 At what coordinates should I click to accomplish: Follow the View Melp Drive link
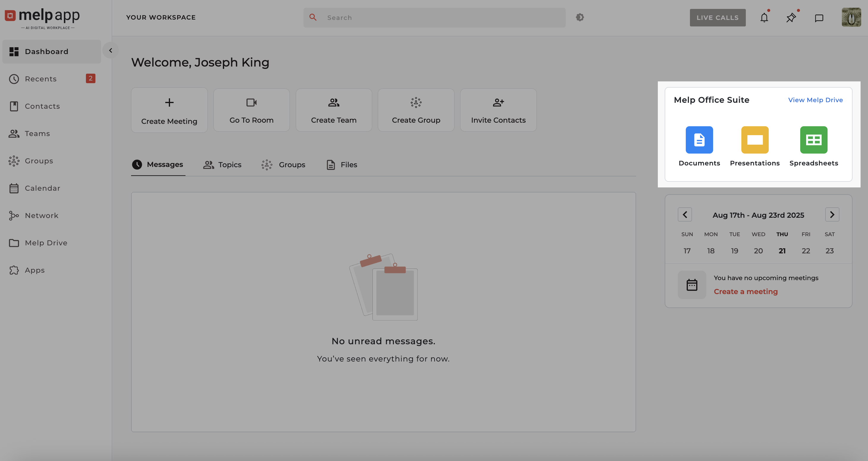coord(815,100)
